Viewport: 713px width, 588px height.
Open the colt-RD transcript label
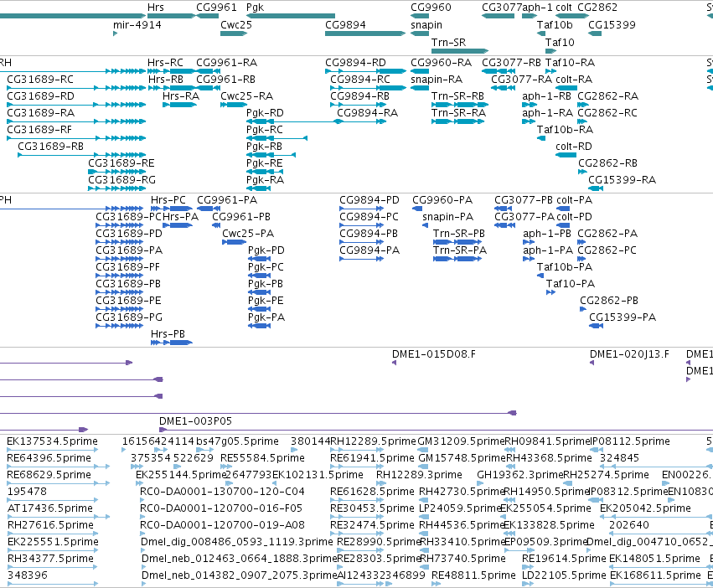point(574,146)
